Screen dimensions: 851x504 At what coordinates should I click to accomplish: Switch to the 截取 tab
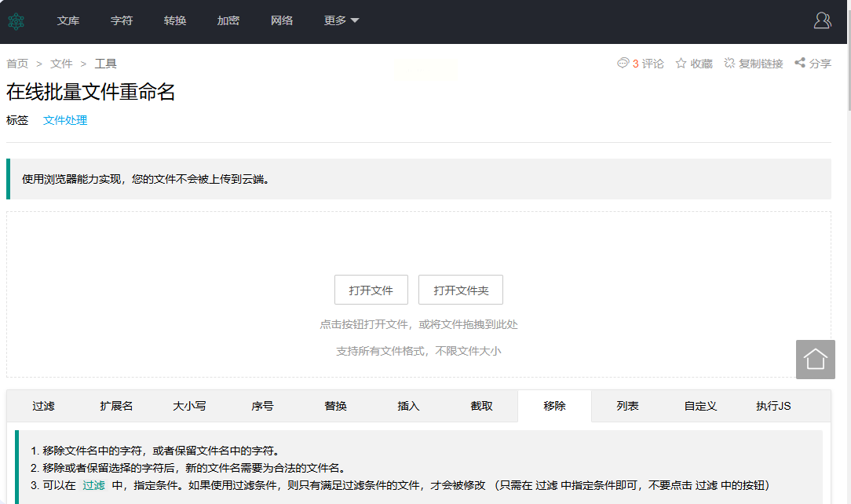(481, 406)
